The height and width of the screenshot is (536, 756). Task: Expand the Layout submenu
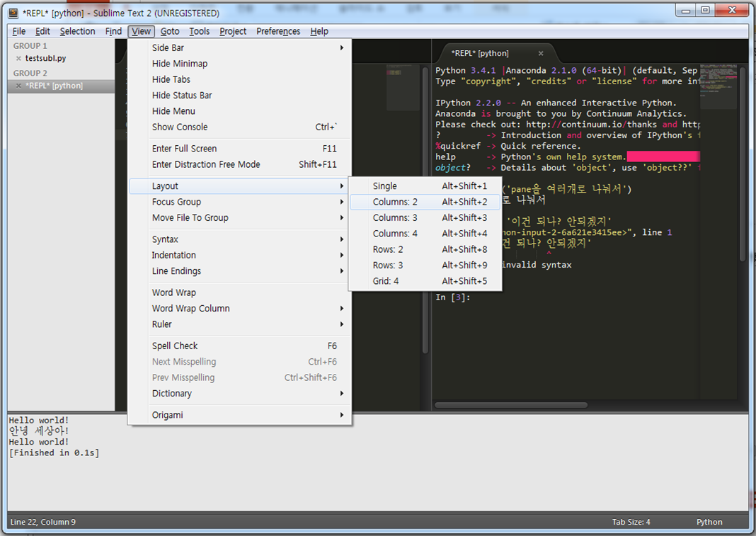[240, 186]
